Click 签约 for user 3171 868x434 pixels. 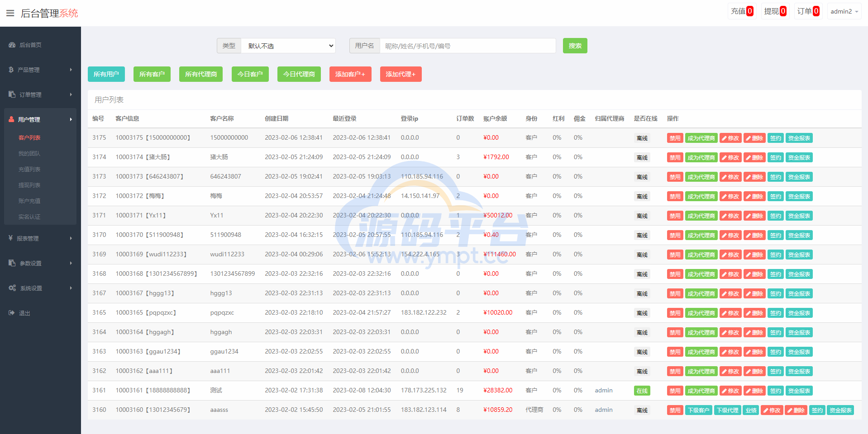tap(776, 216)
